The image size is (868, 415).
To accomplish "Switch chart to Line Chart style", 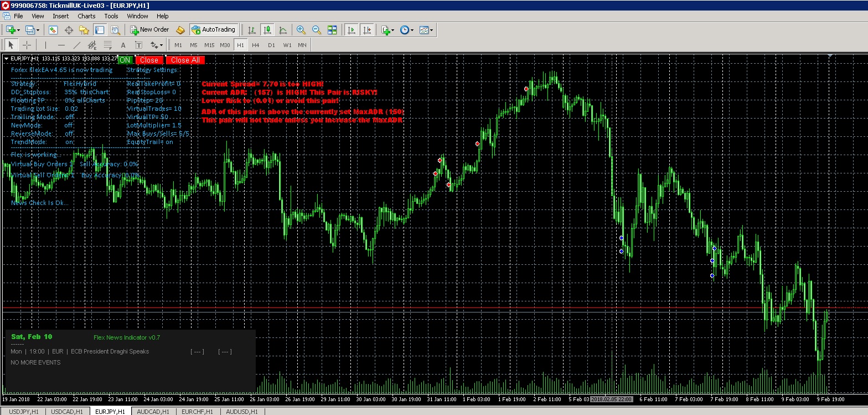I will tap(283, 30).
